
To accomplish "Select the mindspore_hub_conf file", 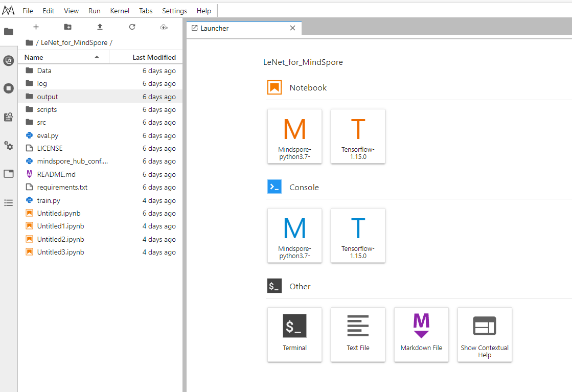I will click(100, 161).
